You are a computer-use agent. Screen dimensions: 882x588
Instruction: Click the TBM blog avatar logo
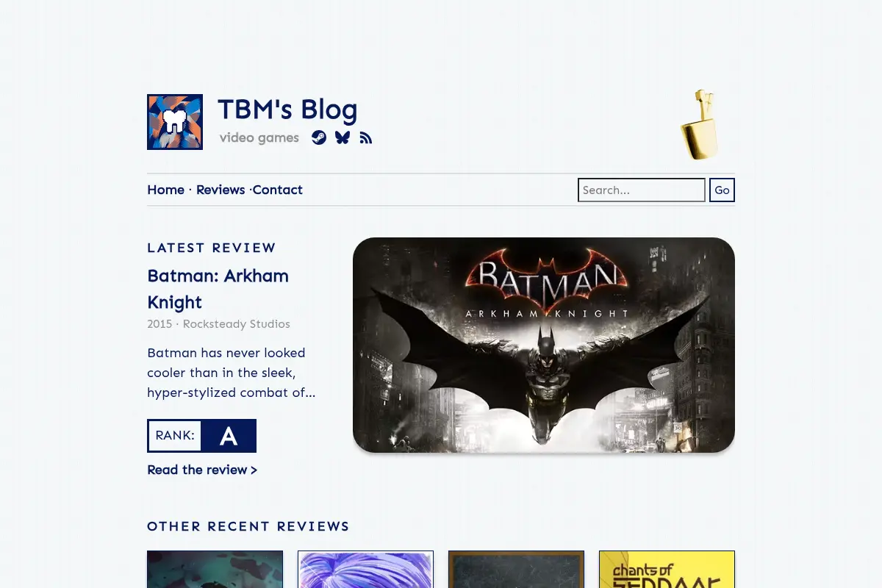point(175,122)
